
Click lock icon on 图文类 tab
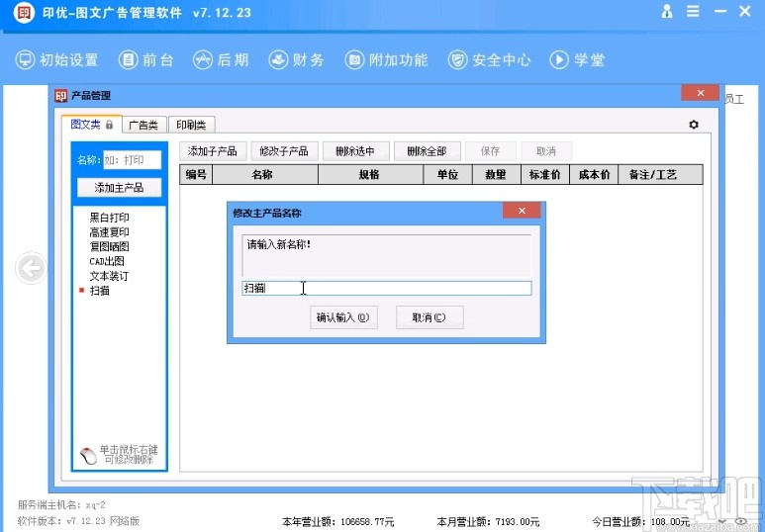click(x=109, y=125)
